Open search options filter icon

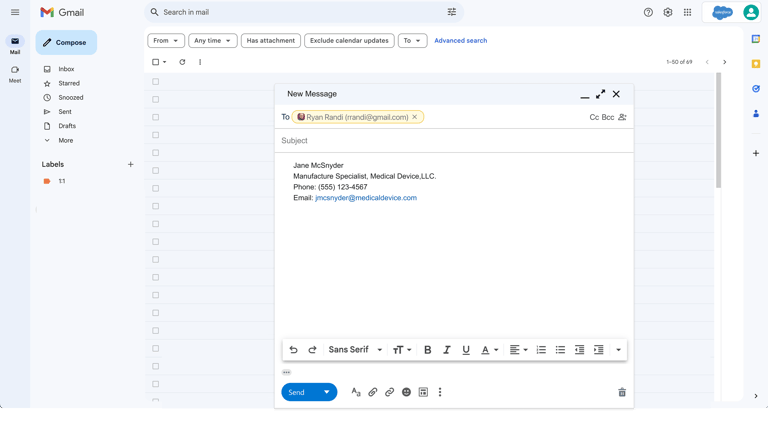(452, 12)
